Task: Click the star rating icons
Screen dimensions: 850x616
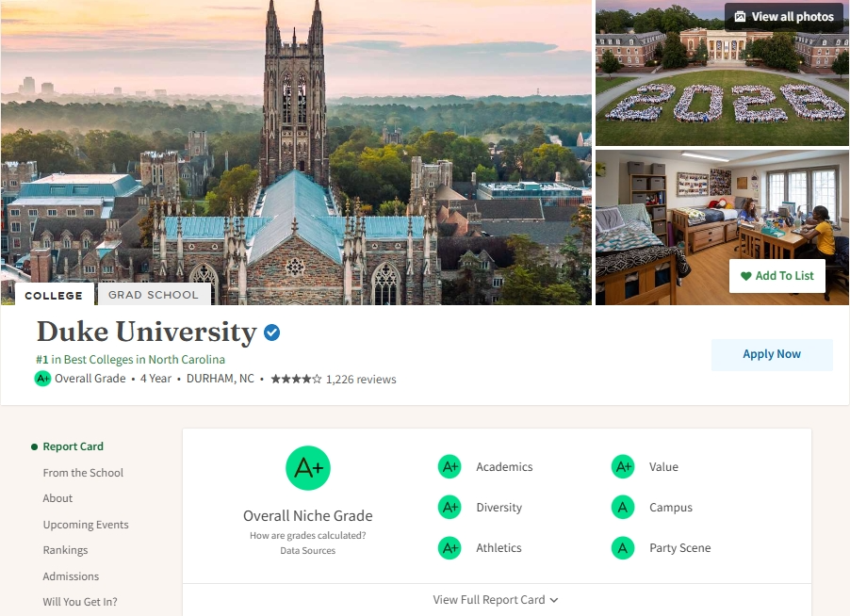Action: pyautogui.click(x=296, y=380)
